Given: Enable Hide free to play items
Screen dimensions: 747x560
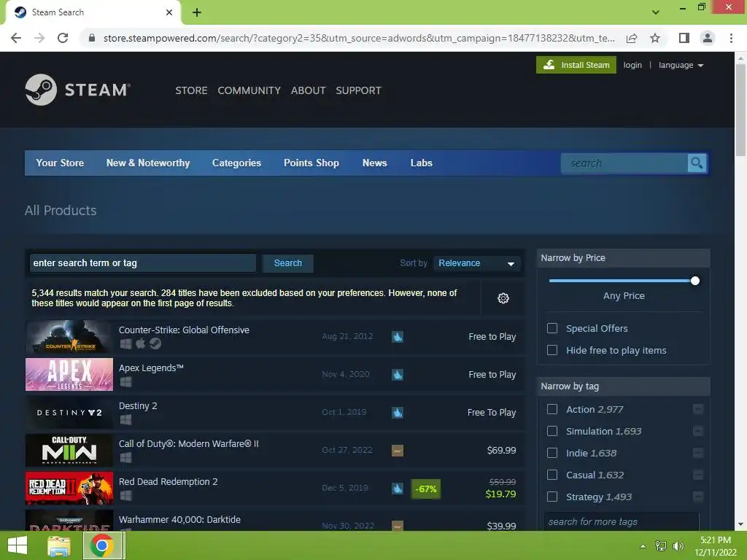Looking at the screenshot, I should tap(552, 350).
